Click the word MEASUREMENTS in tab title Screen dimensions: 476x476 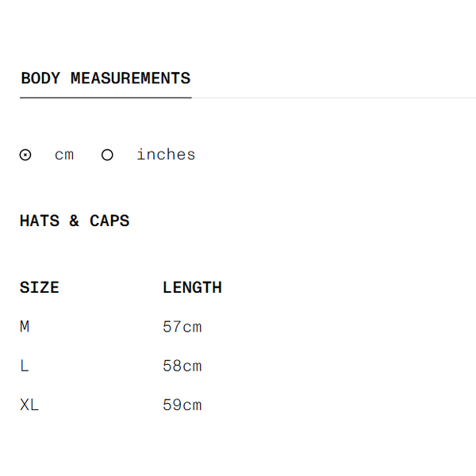(x=130, y=79)
